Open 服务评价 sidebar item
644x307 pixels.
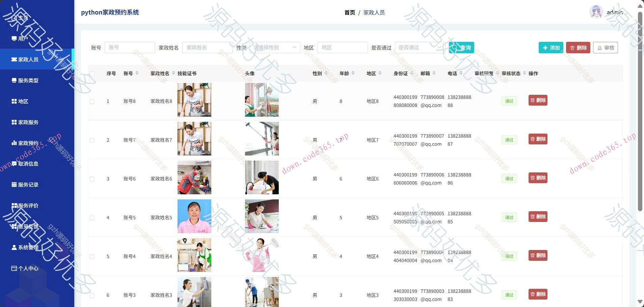point(37,205)
